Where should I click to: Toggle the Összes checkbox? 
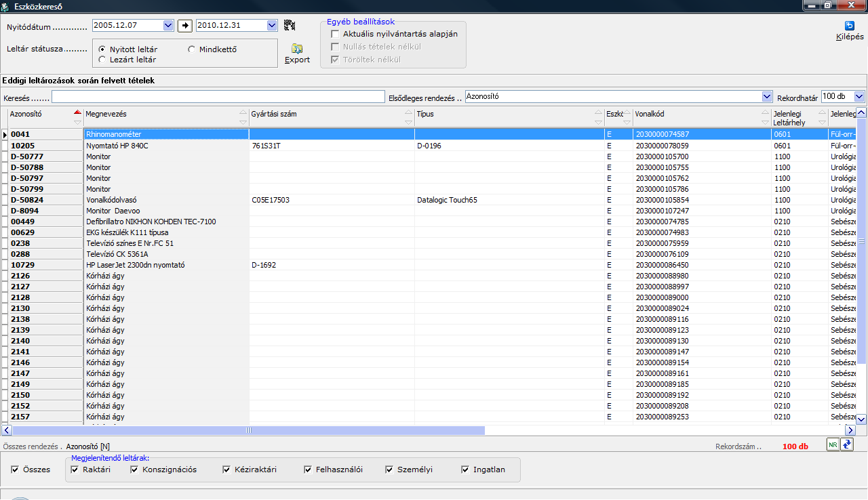tap(16, 470)
